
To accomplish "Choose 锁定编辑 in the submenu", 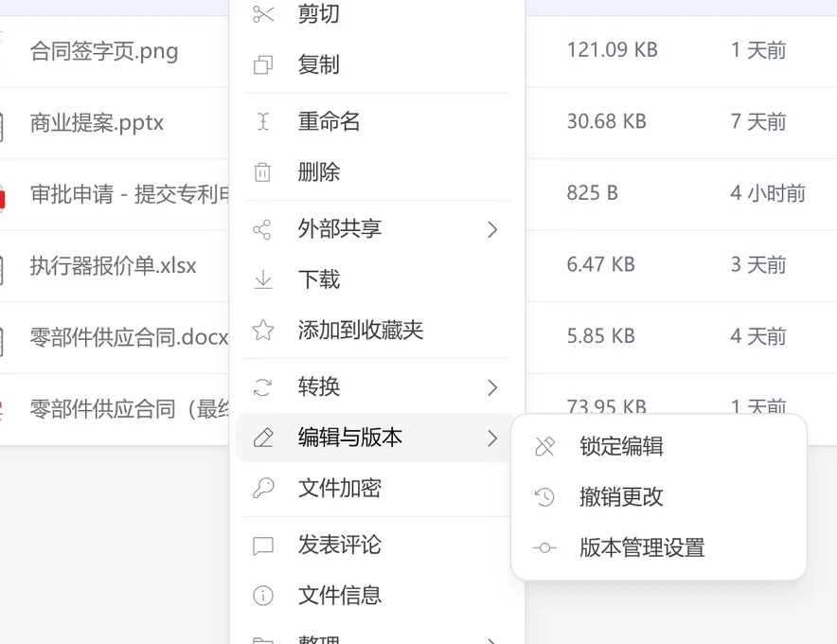I will tap(659, 446).
